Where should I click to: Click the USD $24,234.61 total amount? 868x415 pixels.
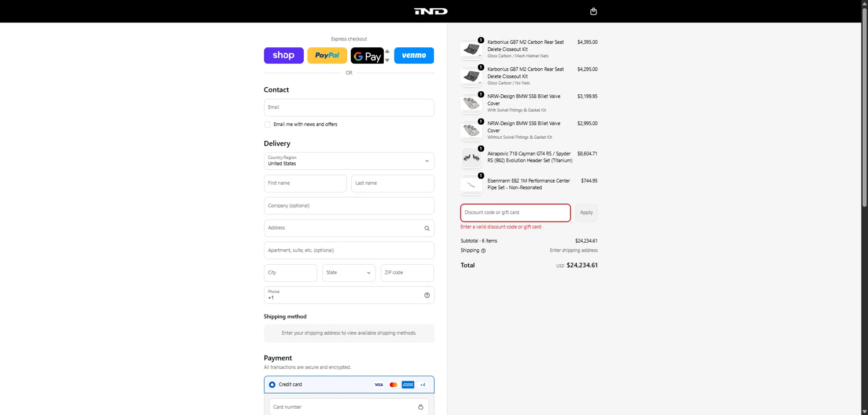[577, 265]
